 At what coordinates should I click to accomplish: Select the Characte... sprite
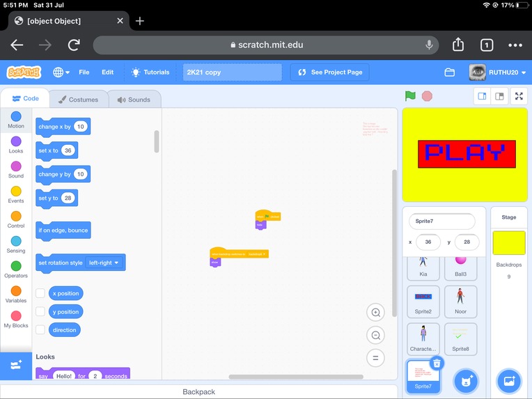click(423, 339)
